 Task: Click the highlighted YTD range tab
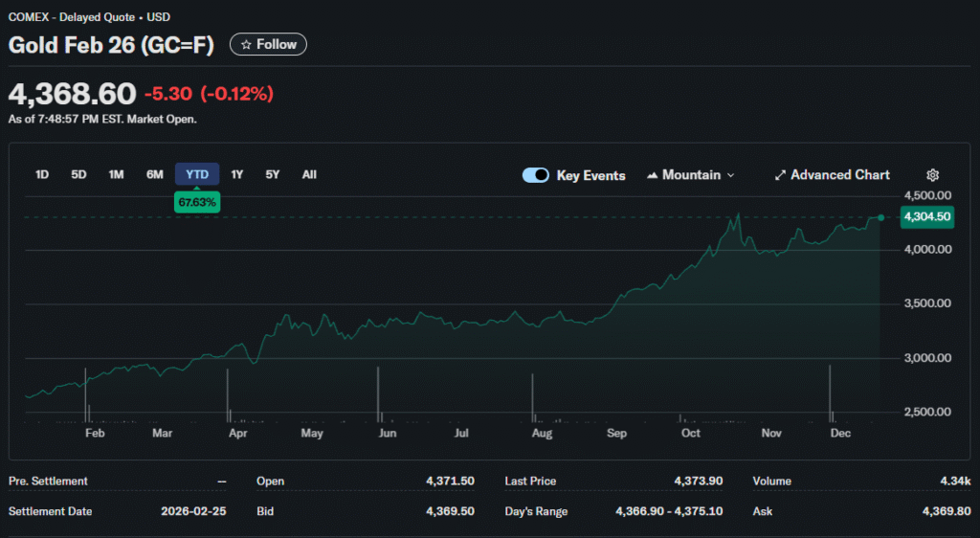(x=197, y=174)
